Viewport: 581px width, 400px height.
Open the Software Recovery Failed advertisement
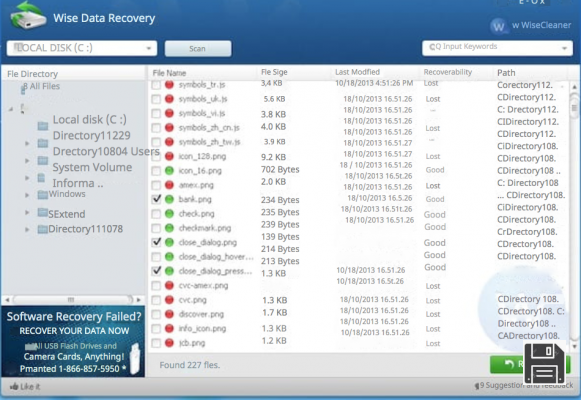point(73,341)
